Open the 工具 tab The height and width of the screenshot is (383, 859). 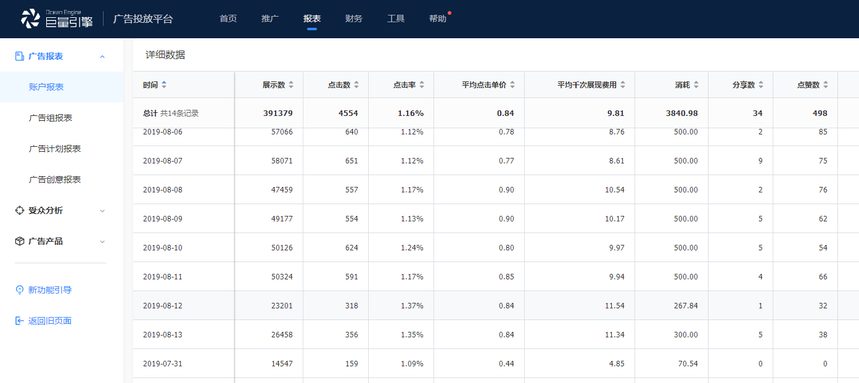[x=396, y=19]
